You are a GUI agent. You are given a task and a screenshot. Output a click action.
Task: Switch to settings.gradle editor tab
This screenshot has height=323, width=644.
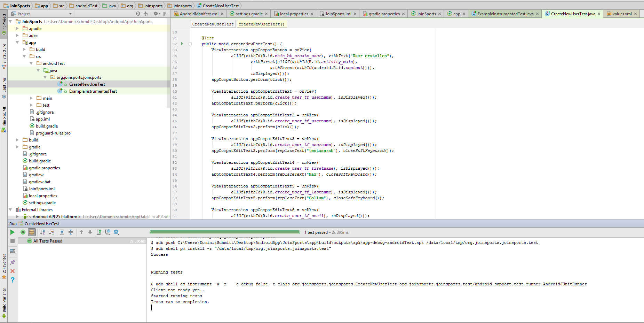(249, 14)
